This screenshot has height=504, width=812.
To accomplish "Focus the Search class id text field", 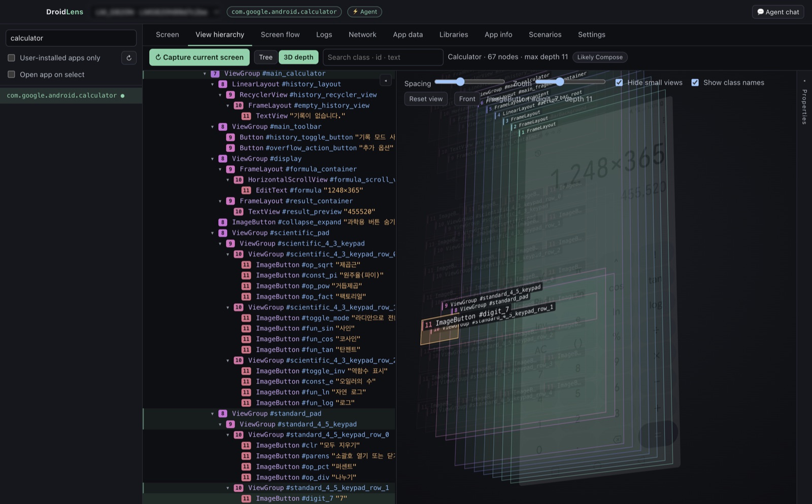I will click(x=383, y=57).
